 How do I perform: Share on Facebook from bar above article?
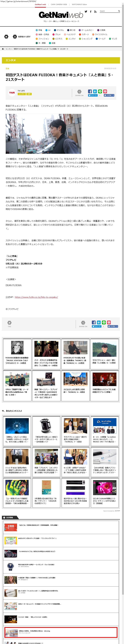[90, 92]
